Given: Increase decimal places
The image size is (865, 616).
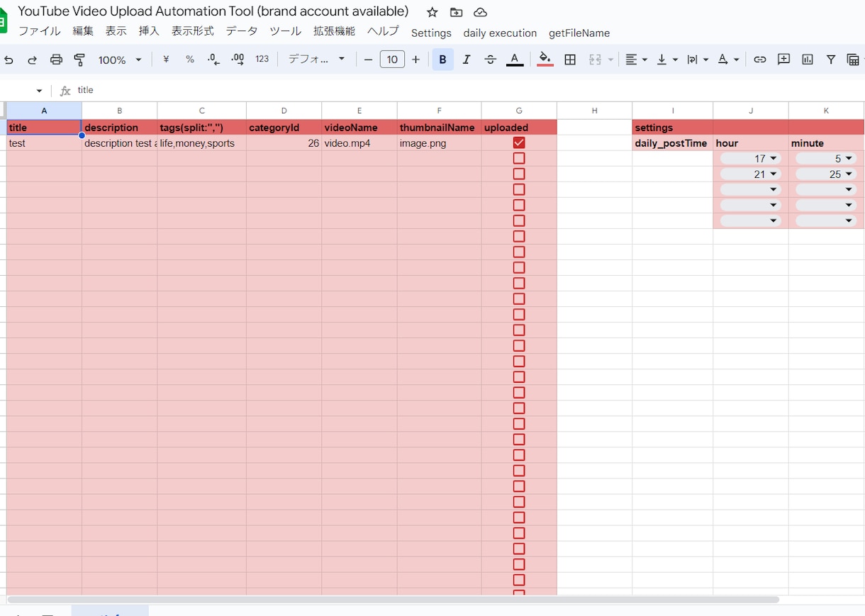Looking at the screenshot, I should pyautogui.click(x=238, y=60).
